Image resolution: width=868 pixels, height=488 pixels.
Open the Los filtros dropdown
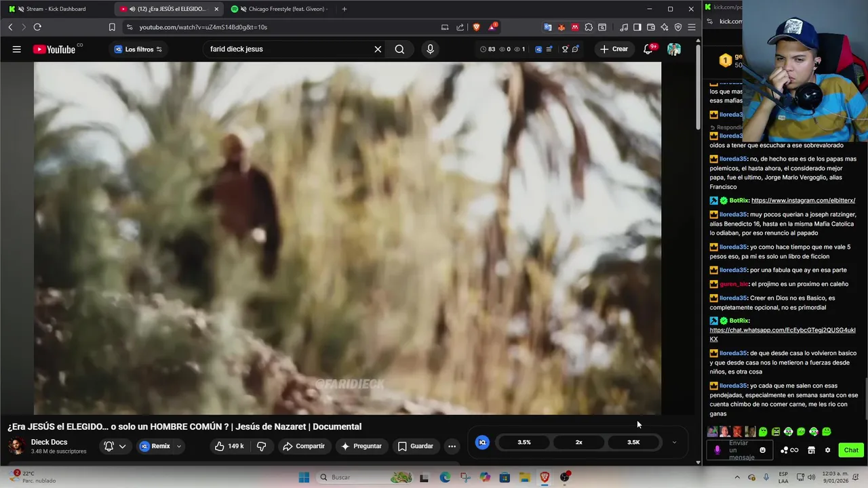(x=138, y=49)
